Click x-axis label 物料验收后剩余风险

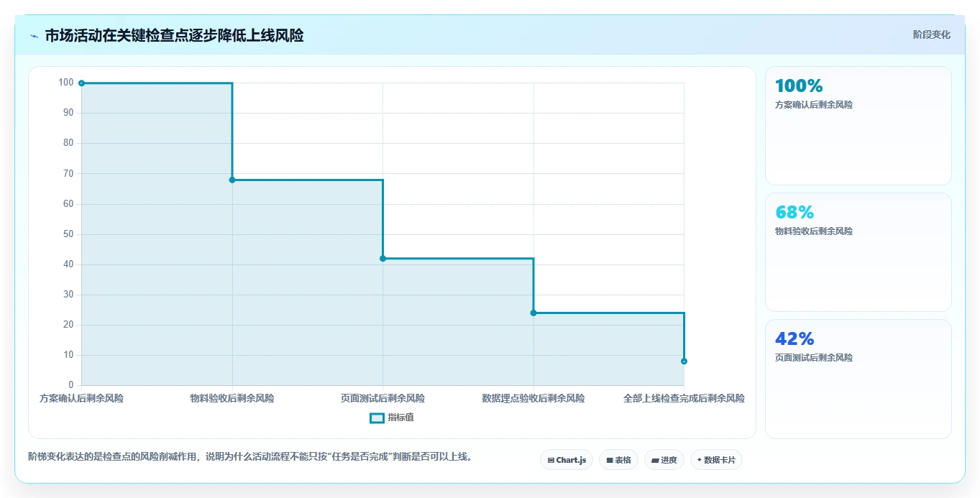point(232,398)
